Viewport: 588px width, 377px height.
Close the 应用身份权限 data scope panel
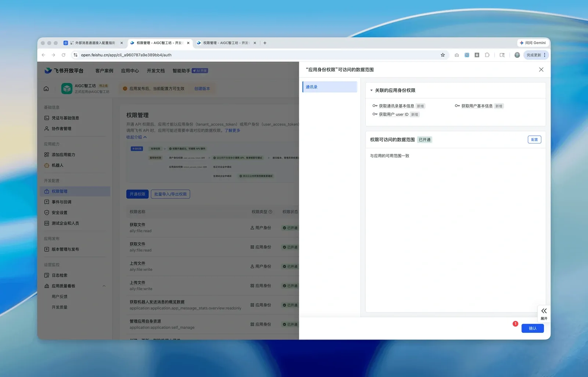541,70
